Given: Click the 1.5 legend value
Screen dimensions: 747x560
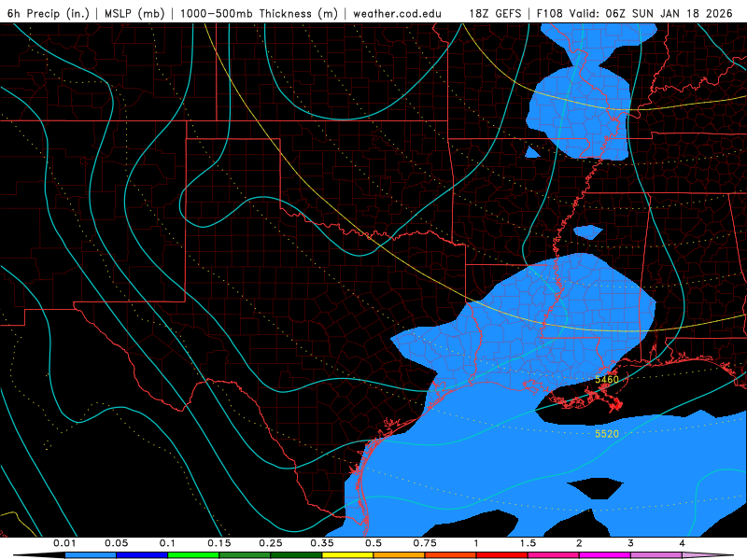Looking at the screenshot, I should click(x=528, y=543).
